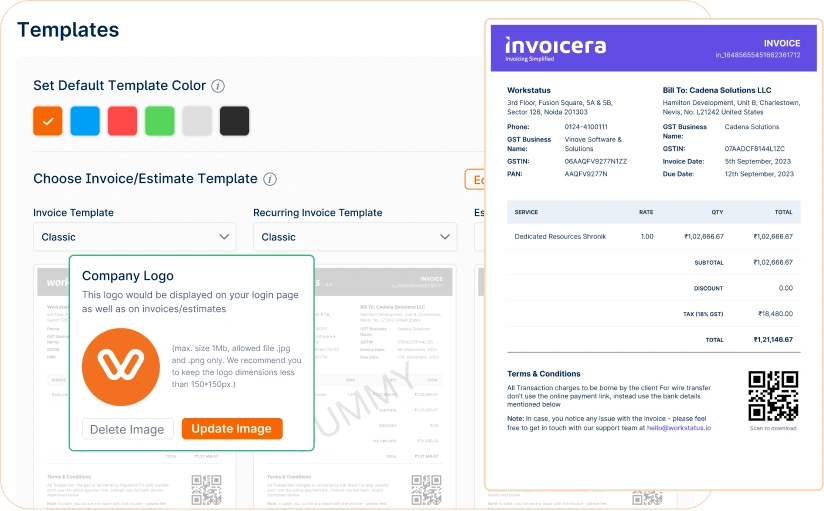The image size is (824, 511).
Task: Click QR code in recurring template thumbnail
Action: (x=426, y=489)
